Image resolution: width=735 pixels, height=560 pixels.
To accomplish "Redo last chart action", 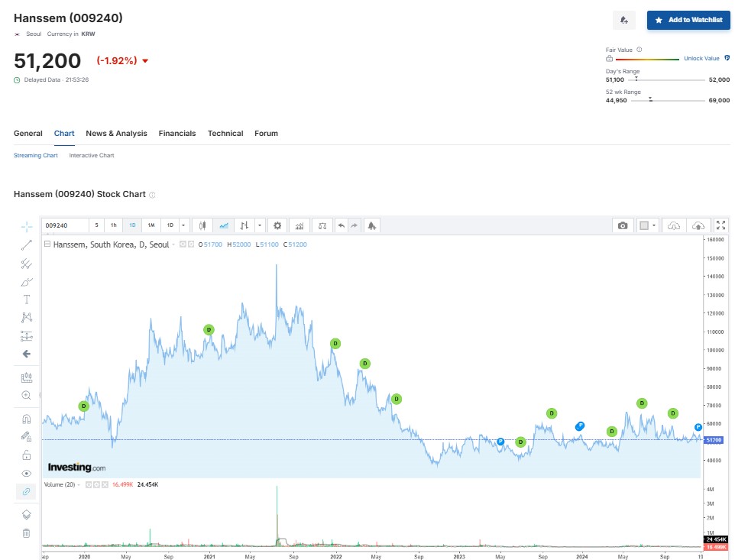I will pyautogui.click(x=355, y=225).
